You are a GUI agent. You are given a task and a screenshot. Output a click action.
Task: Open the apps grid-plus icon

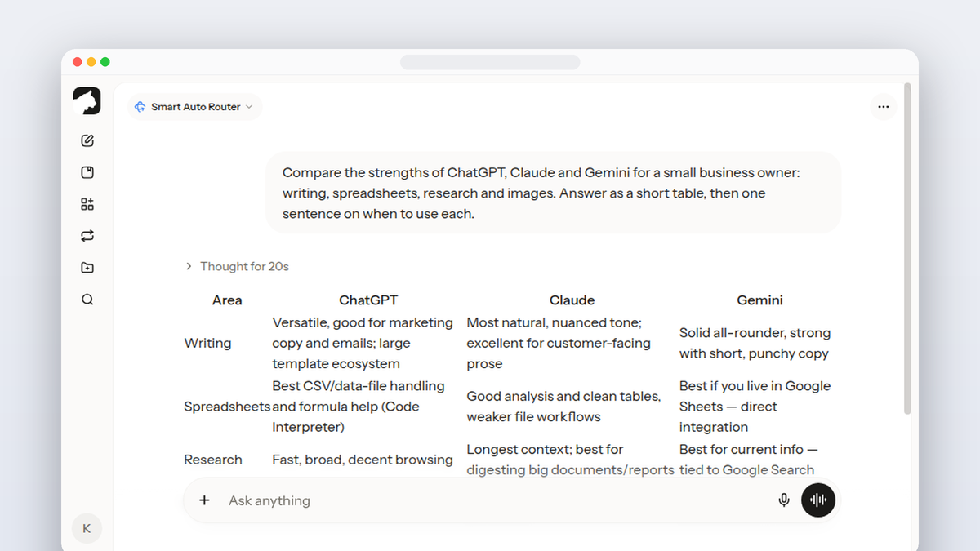coord(87,204)
